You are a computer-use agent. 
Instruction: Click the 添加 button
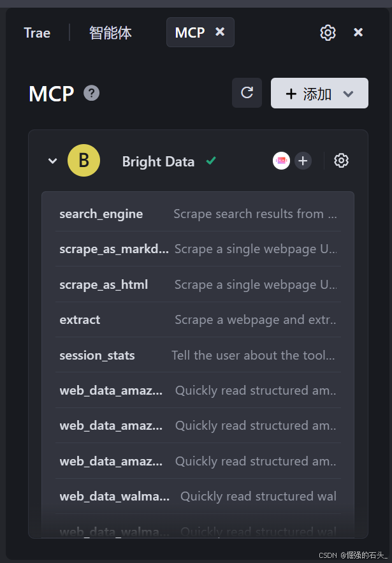(309, 94)
